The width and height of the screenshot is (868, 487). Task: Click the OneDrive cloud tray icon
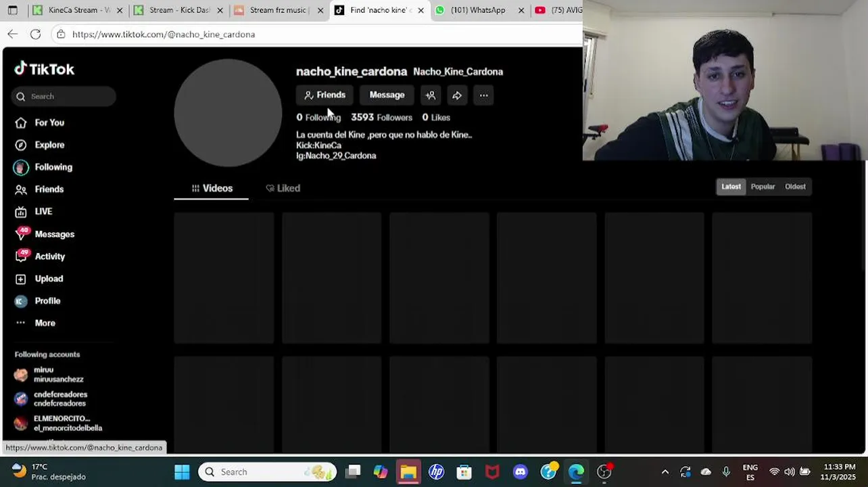(x=706, y=472)
